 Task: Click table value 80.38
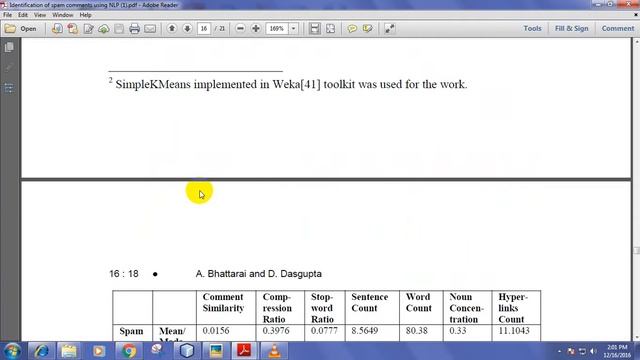tap(417, 331)
